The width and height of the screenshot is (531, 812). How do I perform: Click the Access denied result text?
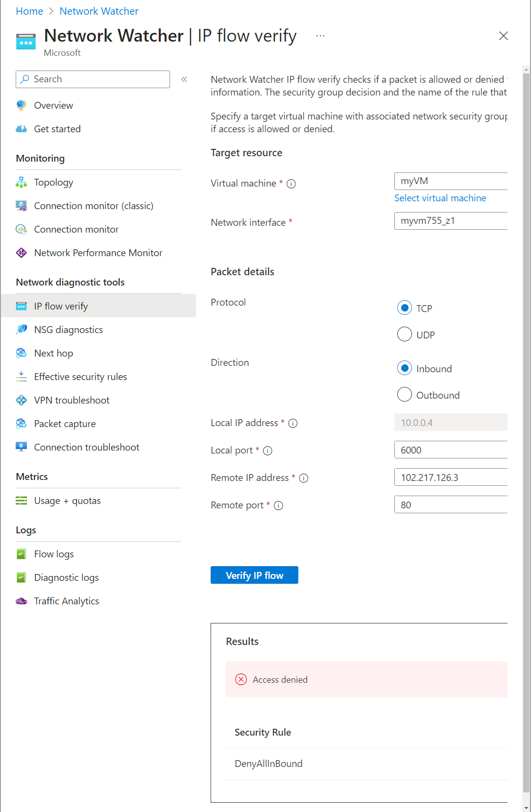280,680
